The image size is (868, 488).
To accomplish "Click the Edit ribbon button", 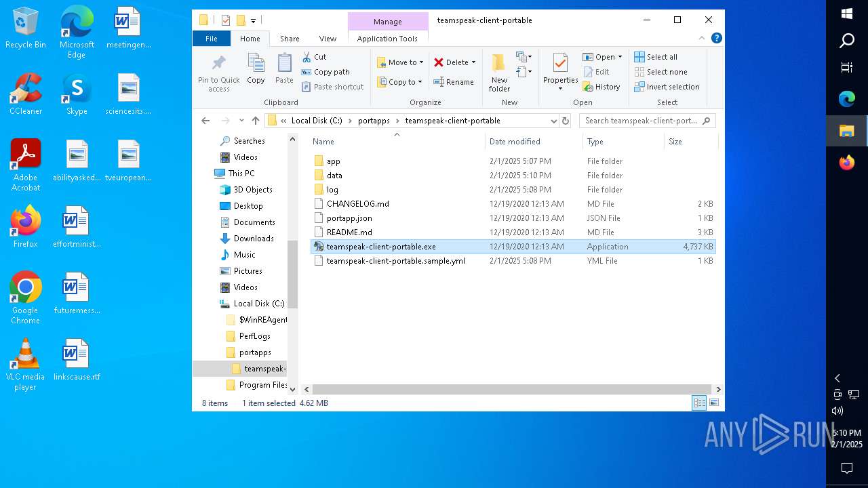I will [x=596, y=72].
